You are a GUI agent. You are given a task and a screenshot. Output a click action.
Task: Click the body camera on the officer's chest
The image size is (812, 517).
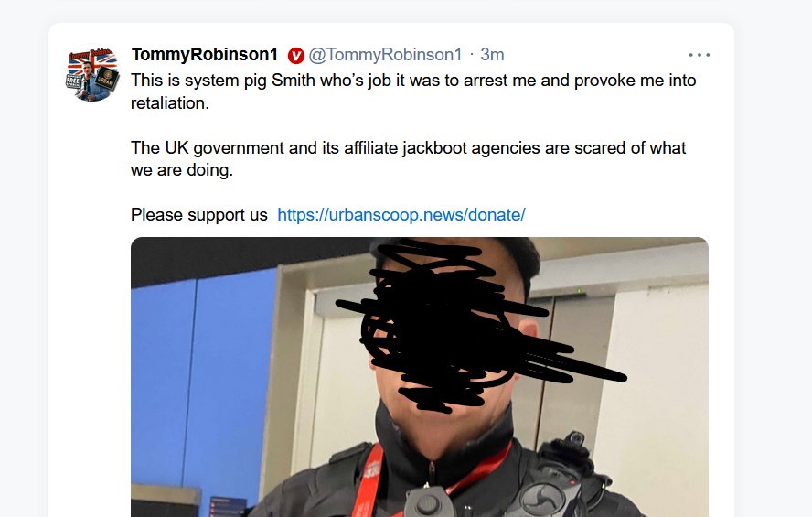coord(428,501)
